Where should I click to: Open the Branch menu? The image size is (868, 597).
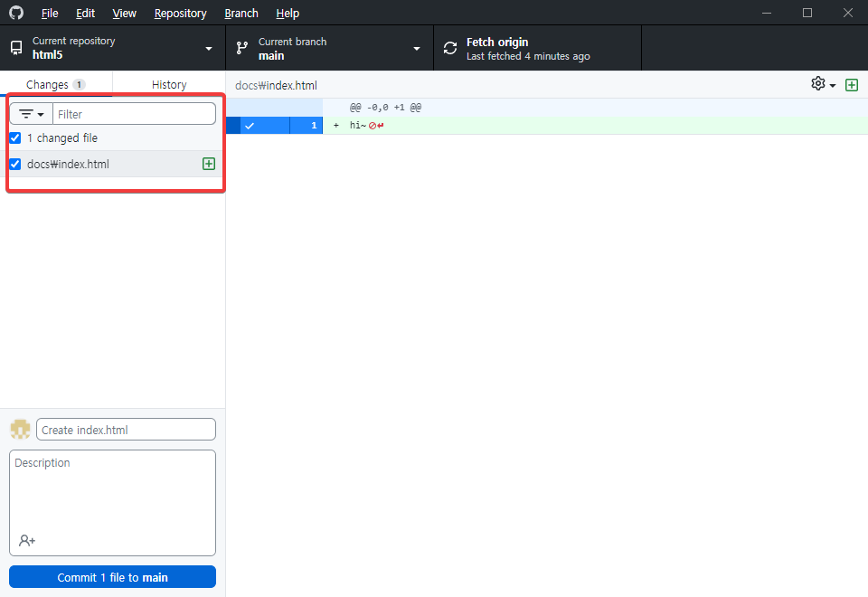(241, 13)
